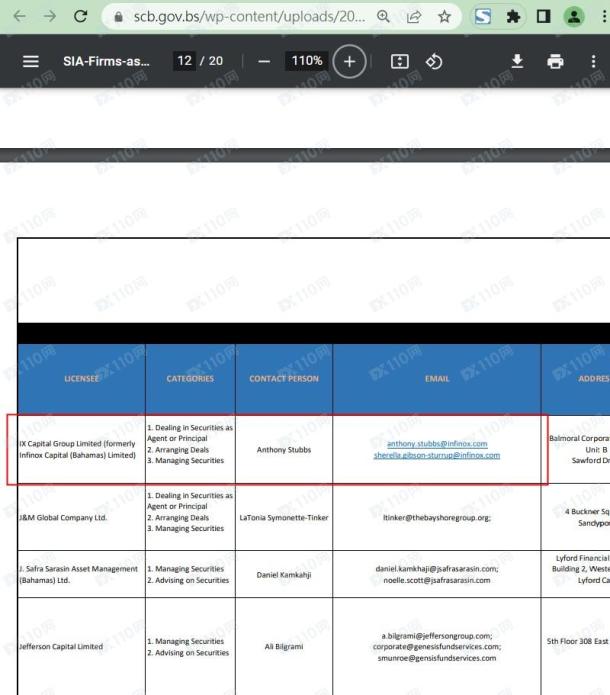This screenshot has width=610, height=695.
Task: Select Jefferson Capital categories cell text
Action: [x=188, y=647]
